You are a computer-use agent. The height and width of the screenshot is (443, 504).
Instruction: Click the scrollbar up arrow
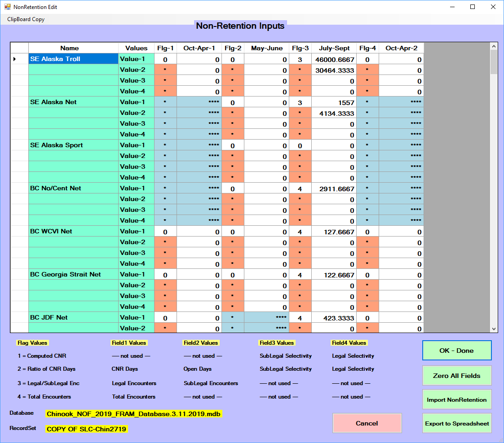click(494, 47)
